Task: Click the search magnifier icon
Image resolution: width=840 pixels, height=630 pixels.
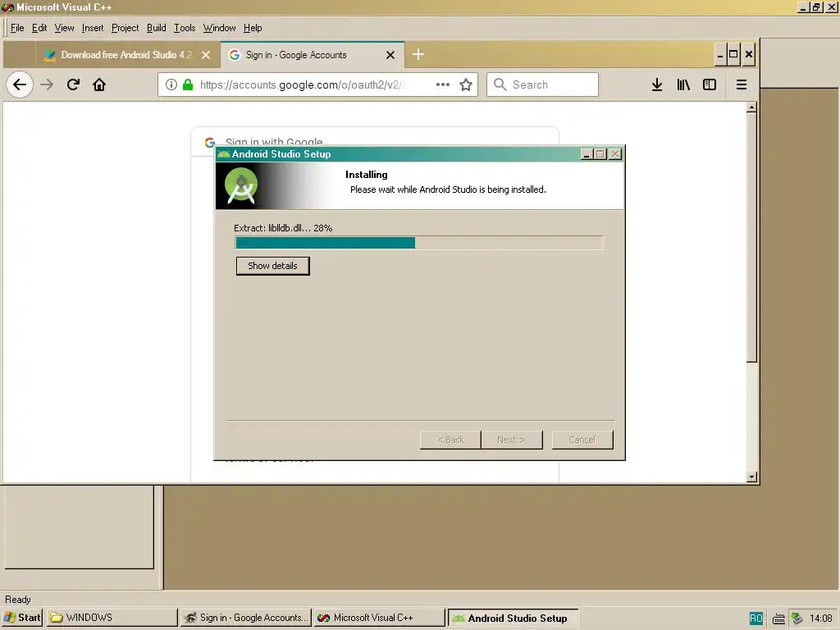Action: pyautogui.click(x=500, y=84)
